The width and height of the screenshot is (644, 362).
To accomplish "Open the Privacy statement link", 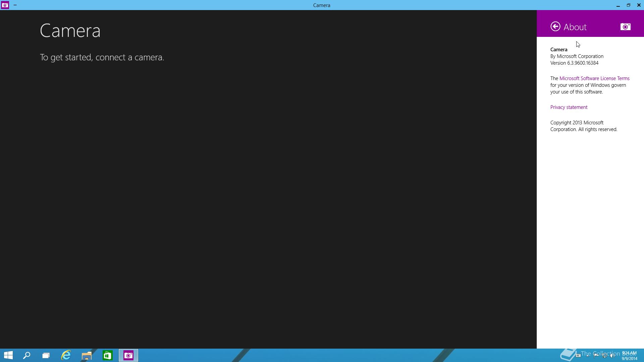I will (x=569, y=107).
